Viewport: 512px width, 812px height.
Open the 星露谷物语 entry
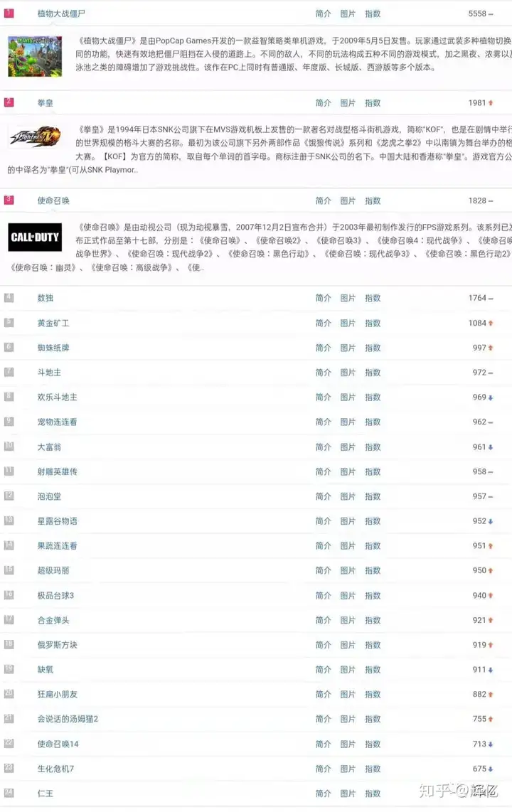[57, 521]
